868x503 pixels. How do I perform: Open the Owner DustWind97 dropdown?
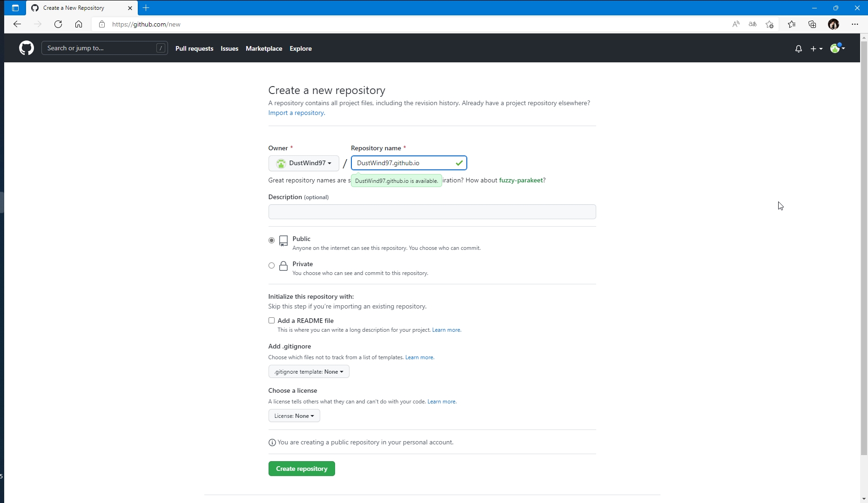(303, 163)
